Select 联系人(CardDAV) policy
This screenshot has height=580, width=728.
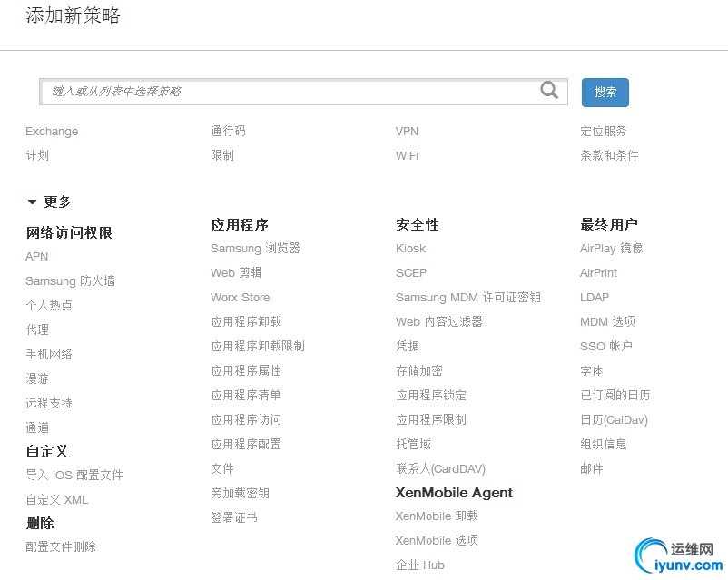point(440,469)
